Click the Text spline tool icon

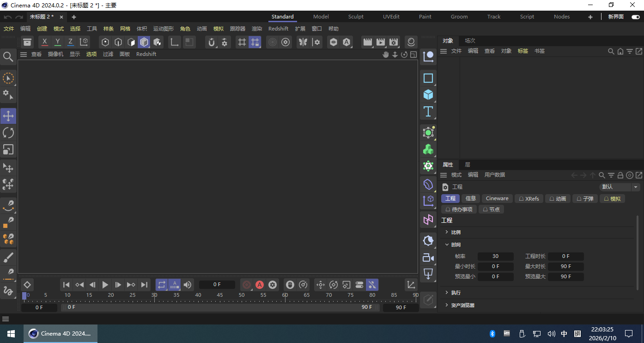click(x=428, y=111)
